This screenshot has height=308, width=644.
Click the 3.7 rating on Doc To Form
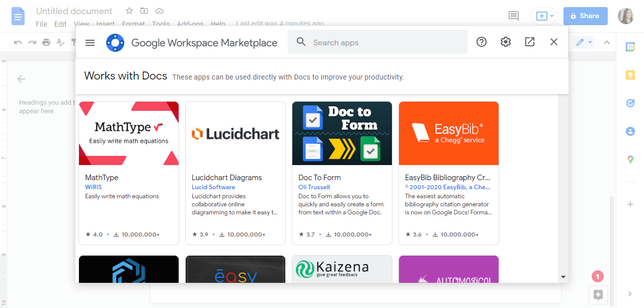(x=307, y=235)
